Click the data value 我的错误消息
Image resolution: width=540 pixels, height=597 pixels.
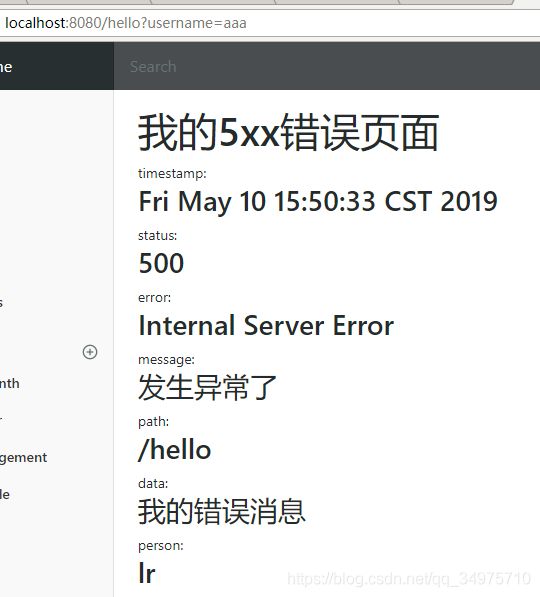click(x=222, y=511)
